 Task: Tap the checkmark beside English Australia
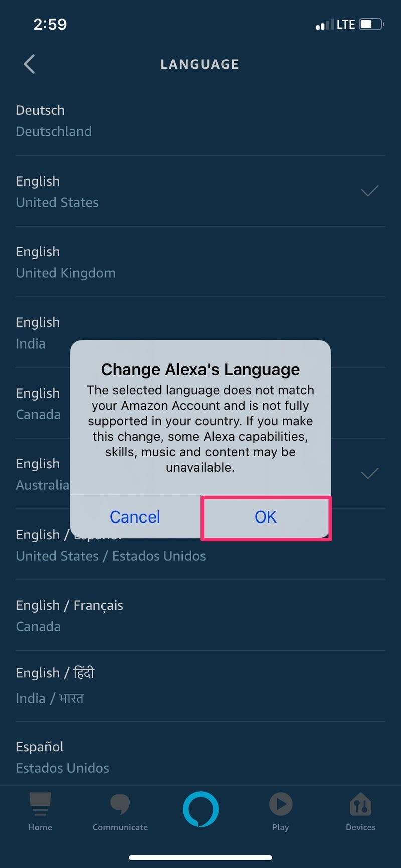[369, 473]
